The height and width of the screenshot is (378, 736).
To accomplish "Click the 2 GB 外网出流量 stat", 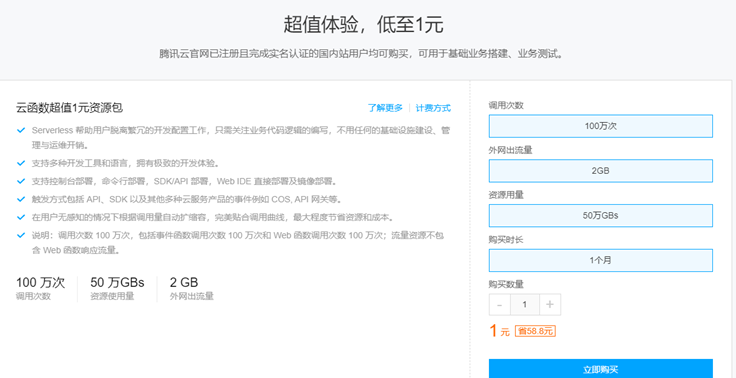I will [x=192, y=288].
